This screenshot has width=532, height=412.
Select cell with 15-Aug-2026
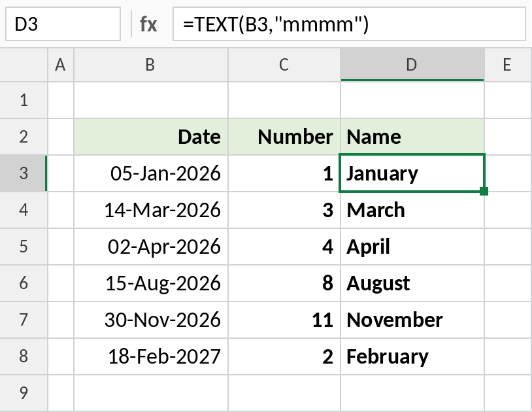point(151,283)
